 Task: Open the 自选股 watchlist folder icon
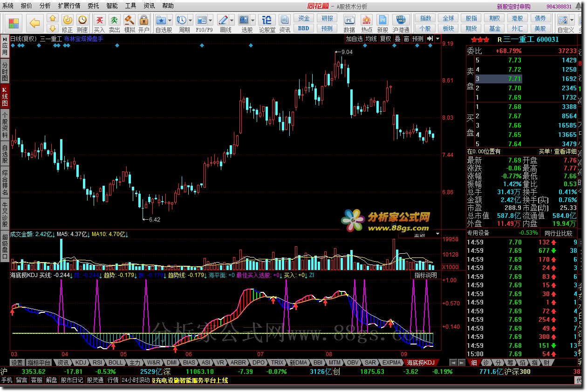coord(161,20)
